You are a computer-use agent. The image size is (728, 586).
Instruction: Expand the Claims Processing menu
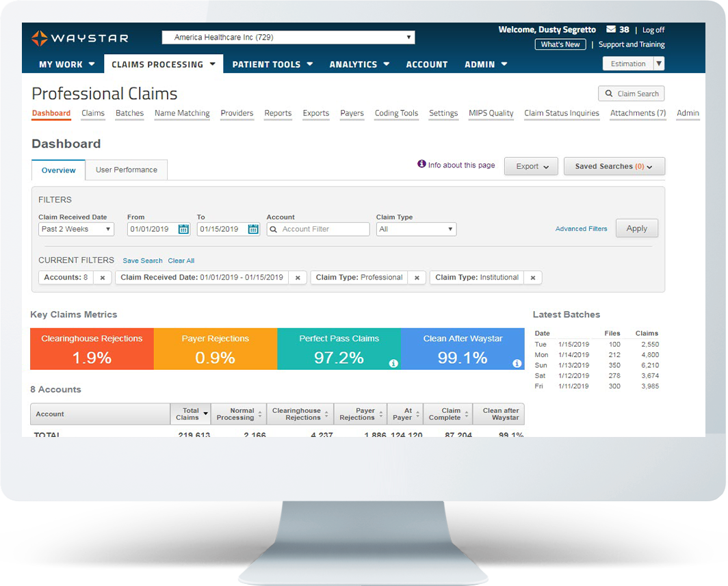(164, 64)
